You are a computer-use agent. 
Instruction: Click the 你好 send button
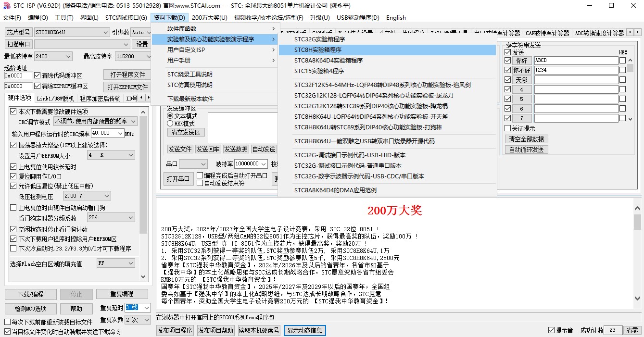click(x=522, y=61)
